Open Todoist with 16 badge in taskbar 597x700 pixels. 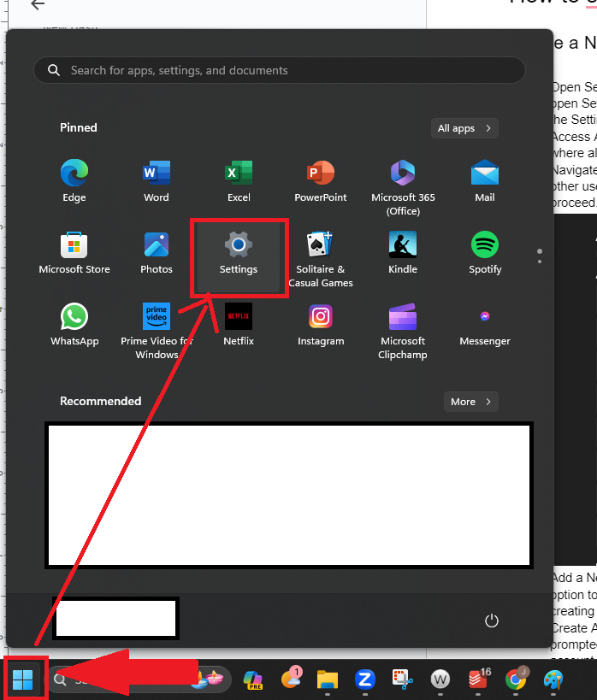pyautogui.click(x=479, y=679)
